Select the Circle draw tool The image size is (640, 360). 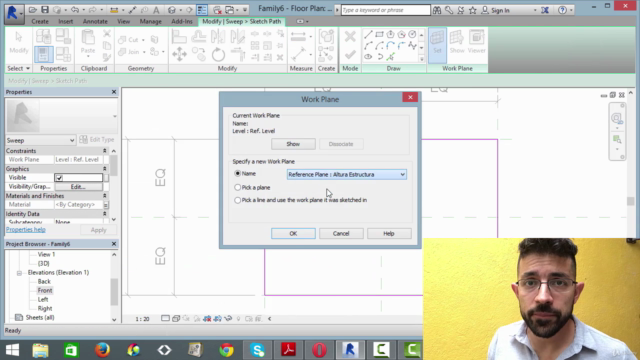tap(413, 35)
